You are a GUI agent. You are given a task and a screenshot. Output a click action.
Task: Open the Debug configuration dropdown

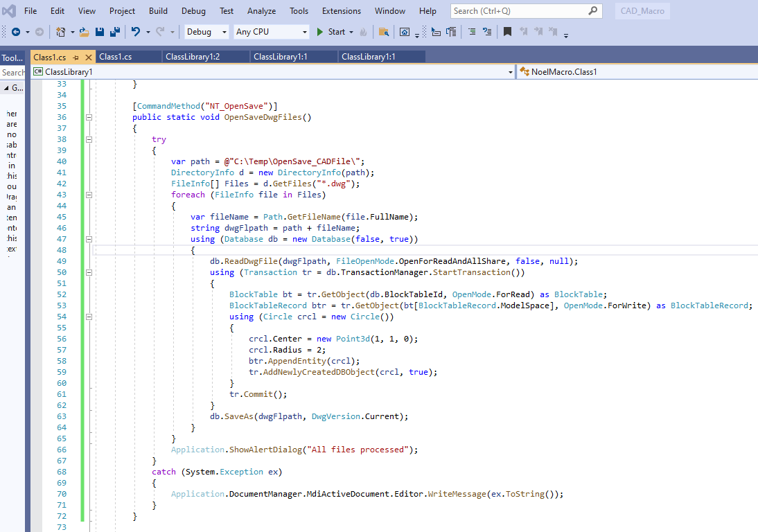[x=224, y=32]
